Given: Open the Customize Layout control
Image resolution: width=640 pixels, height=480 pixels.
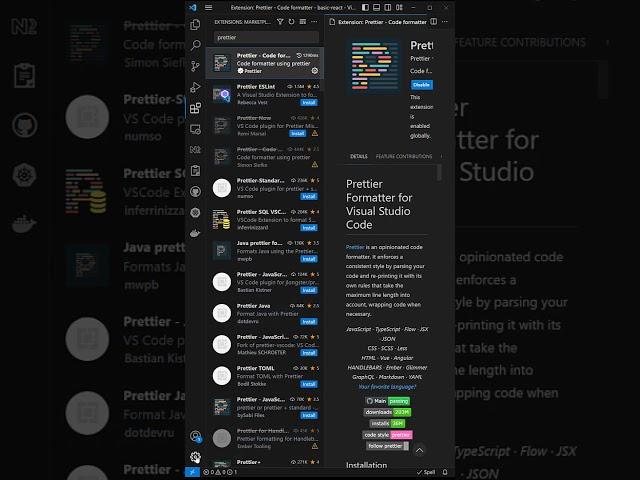Looking at the screenshot, I should [x=399, y=7].
